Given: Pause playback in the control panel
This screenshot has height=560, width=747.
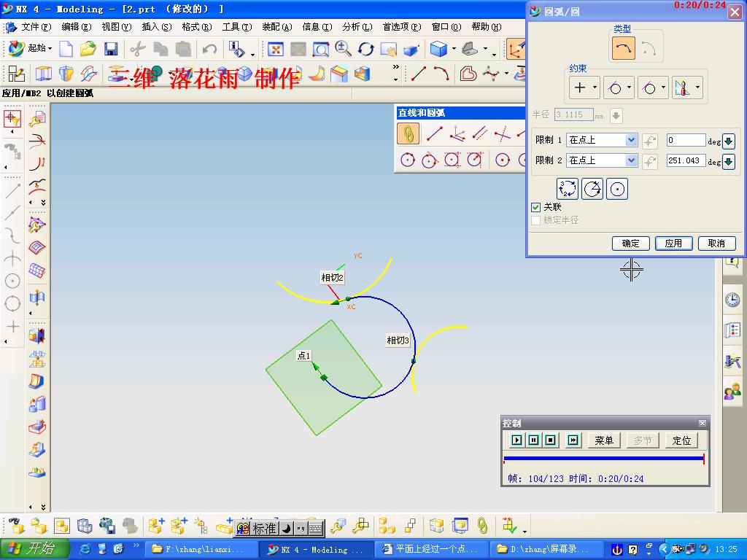Looking at the screenshot, I should 533,440.
